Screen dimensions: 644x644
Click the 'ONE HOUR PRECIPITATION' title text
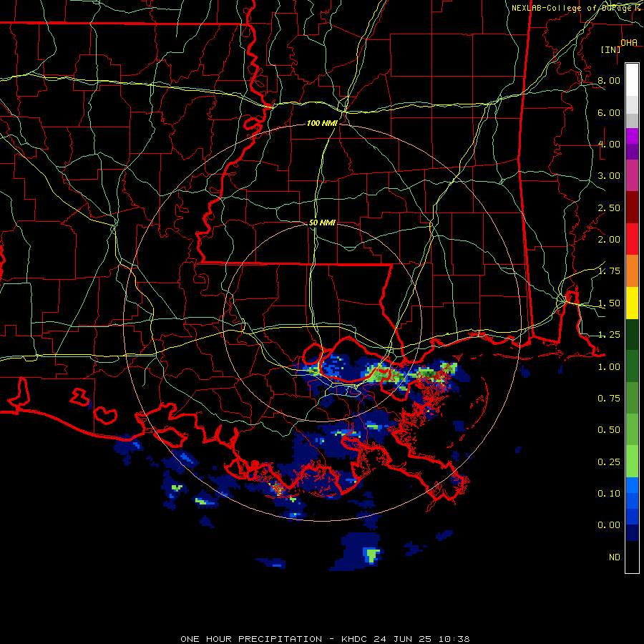point(251,639)
